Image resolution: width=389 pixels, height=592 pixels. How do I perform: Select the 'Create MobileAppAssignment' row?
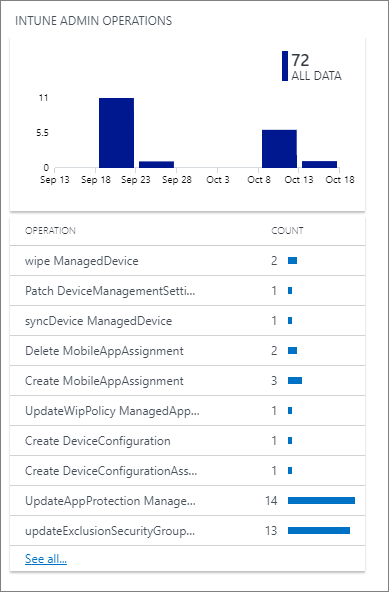tap(187, 381)
